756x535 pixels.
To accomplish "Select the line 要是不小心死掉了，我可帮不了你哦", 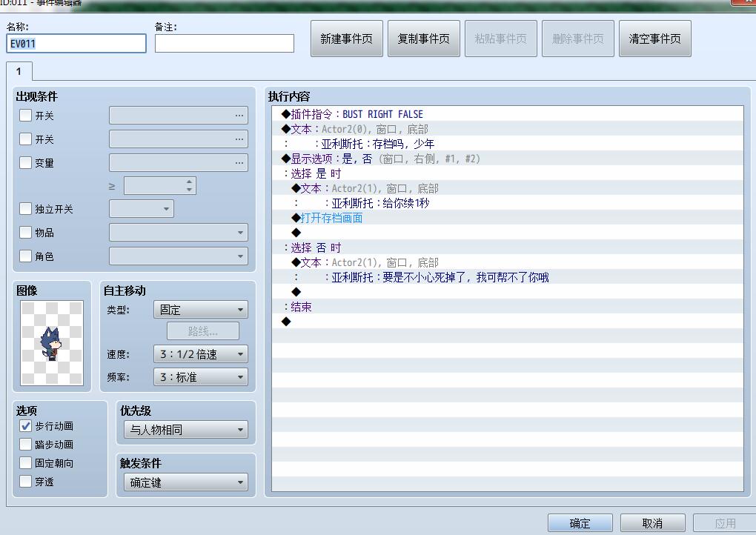I will pyautogui.click(x=507, y=277).
